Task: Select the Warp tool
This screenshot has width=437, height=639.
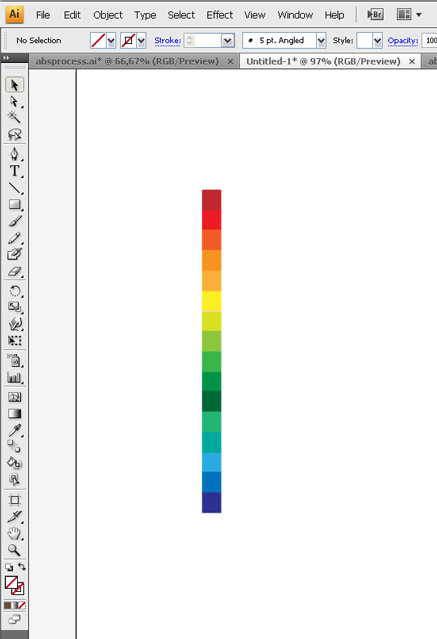Action: tap(15, 324)
